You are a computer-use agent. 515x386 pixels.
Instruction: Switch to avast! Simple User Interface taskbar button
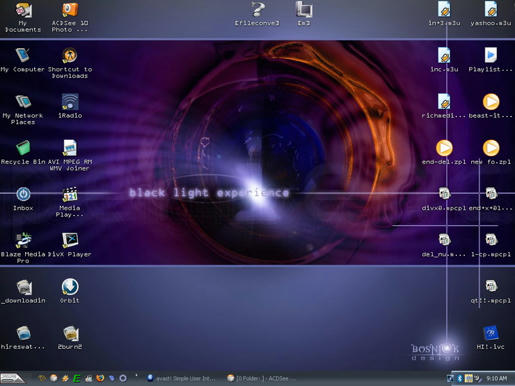182,378
